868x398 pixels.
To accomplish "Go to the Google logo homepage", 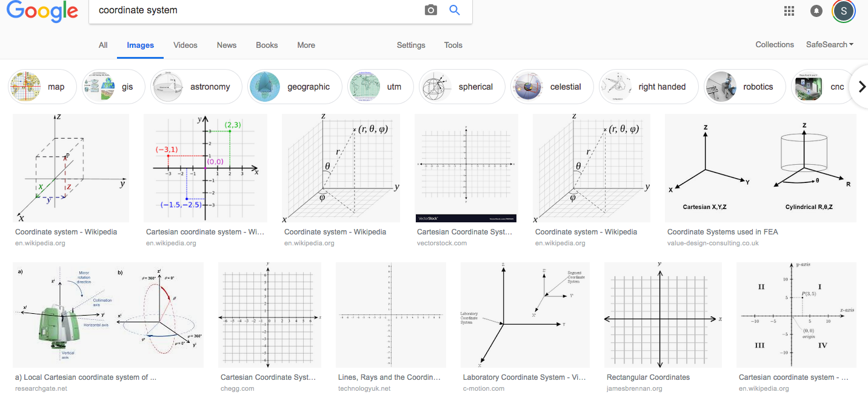I will pos(43,11).
